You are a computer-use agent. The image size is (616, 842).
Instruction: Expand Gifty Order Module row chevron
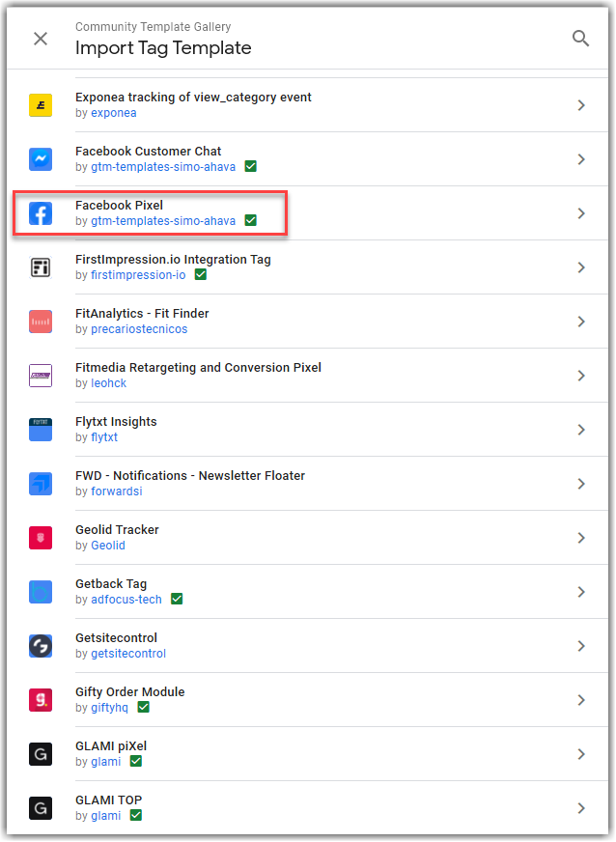click(x=581, y=700)
